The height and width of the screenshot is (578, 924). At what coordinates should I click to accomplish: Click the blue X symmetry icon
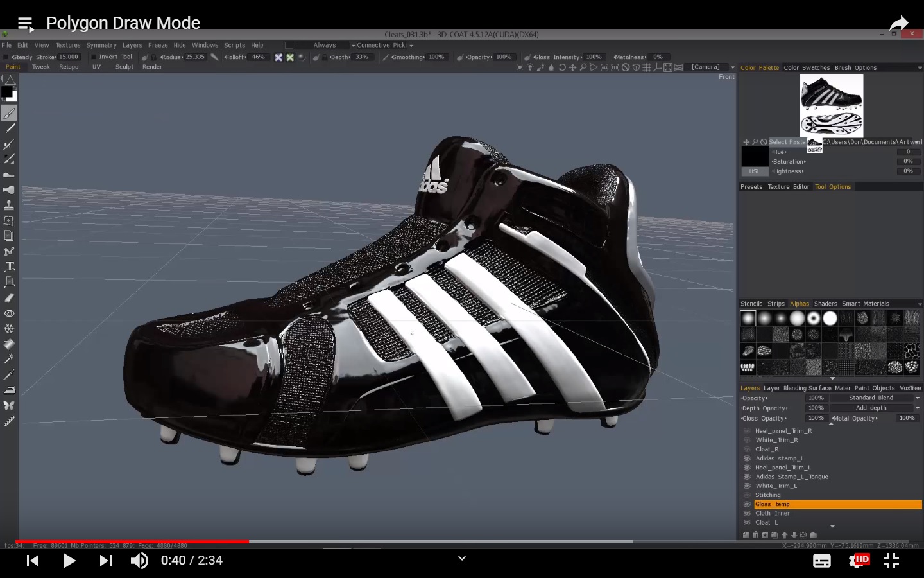[x=278, y=57]
